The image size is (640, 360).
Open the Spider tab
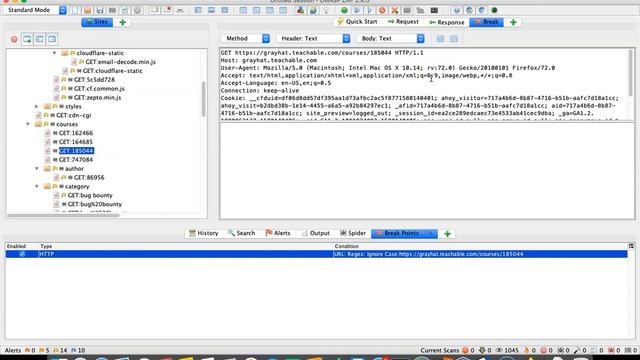[x=353, y=233]
